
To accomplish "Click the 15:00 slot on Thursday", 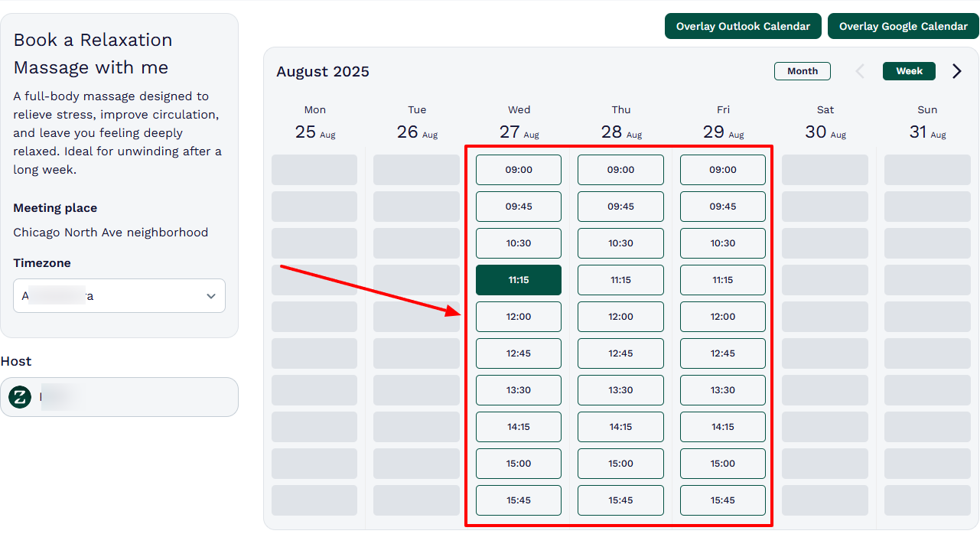I will pos(620,464).
